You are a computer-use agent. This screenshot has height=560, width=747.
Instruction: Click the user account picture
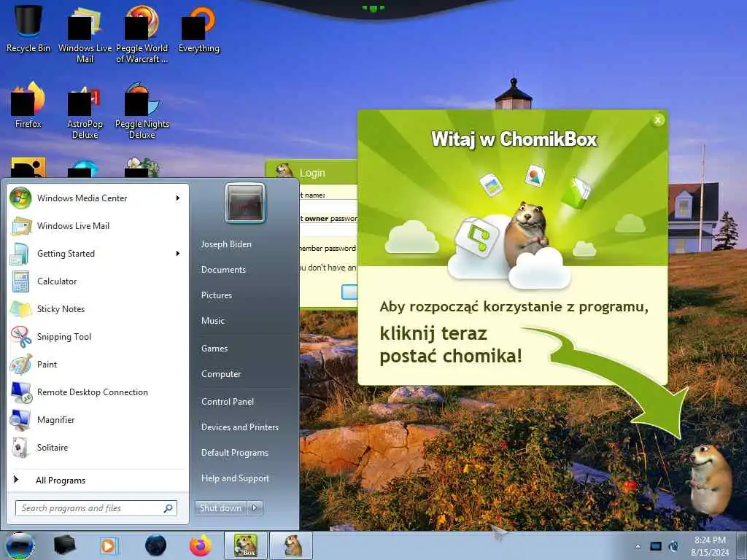click(x=245, y=203)
